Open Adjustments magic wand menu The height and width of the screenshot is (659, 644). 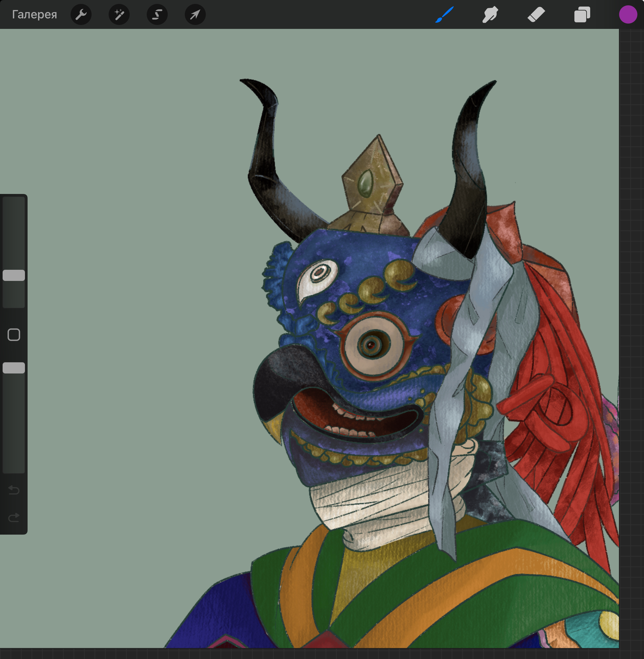[x=119, y=14]
